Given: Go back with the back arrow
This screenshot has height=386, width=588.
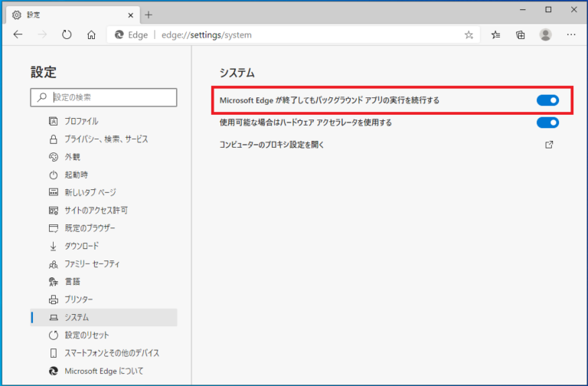Looking at the screenshot, I should click(18, 35).
